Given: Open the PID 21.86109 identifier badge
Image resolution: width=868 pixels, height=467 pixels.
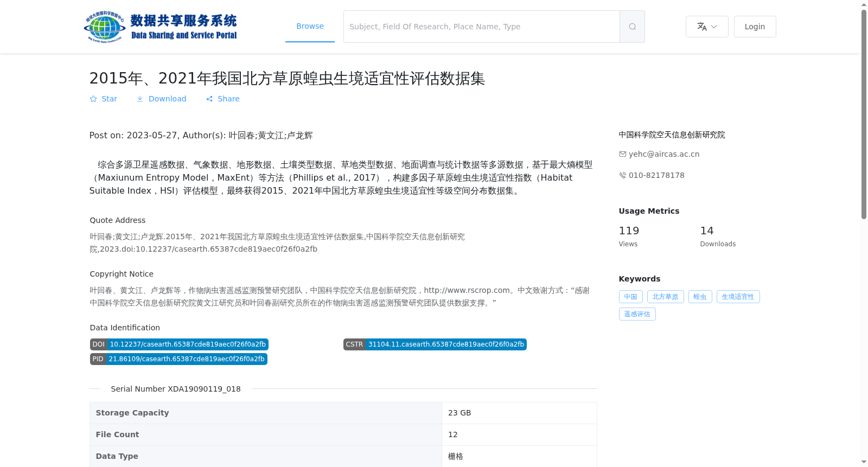Looking at the screenshot, I should coord(178,359).
